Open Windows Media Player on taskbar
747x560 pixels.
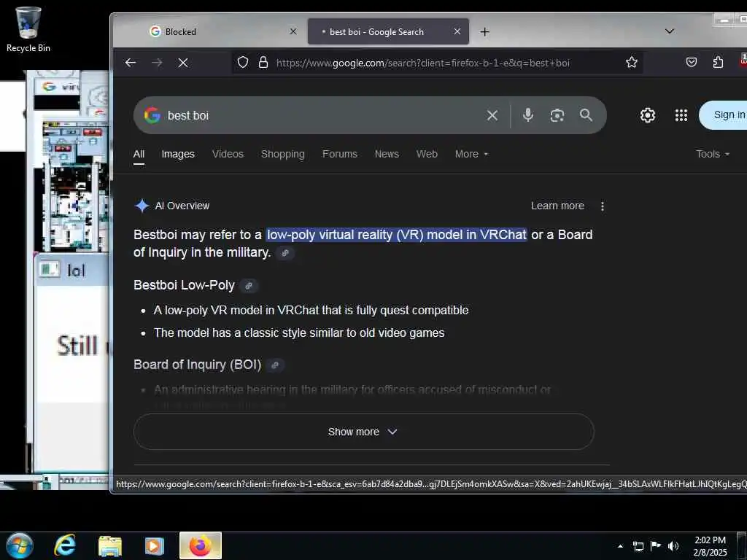click(x=155, y=545)
